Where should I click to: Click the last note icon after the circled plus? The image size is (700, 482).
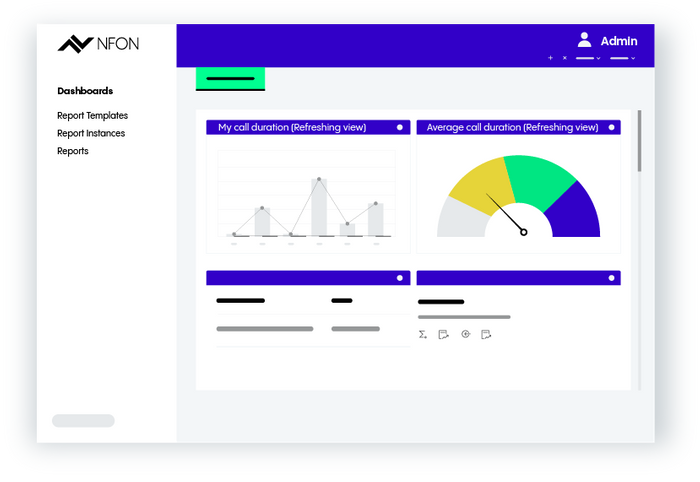pos(486,334)
